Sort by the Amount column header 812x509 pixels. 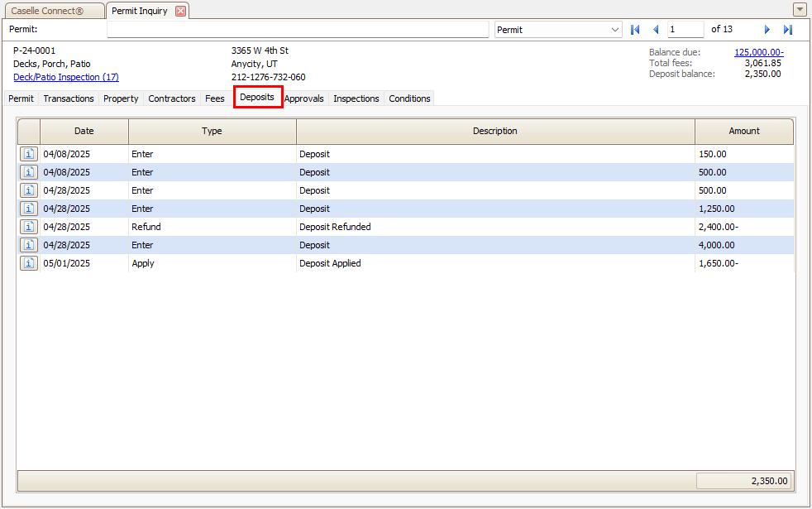click(744, 131)
